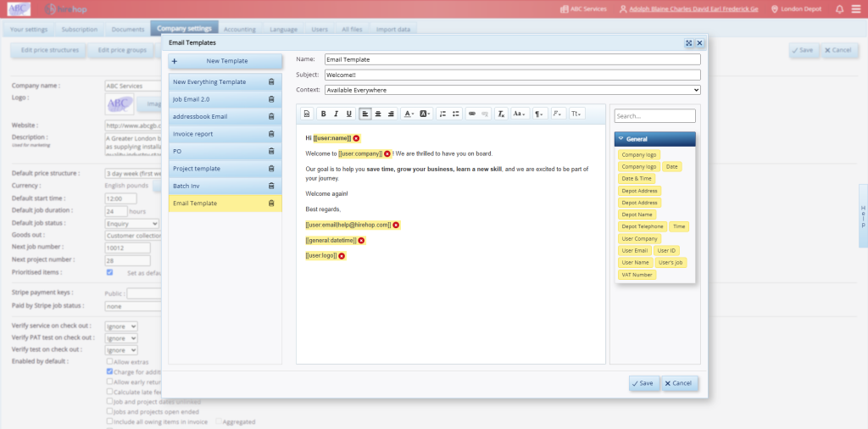Maximize the Email Templates dialog to fullscreen
The width and height of the screenshot is (868, 429).
click(689, 42)
